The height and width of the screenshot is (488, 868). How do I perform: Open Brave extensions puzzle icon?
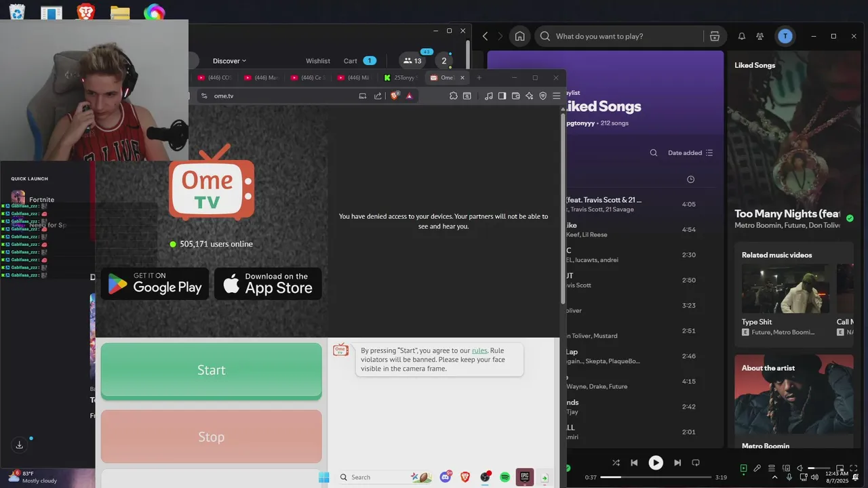[x=454, y=96]
